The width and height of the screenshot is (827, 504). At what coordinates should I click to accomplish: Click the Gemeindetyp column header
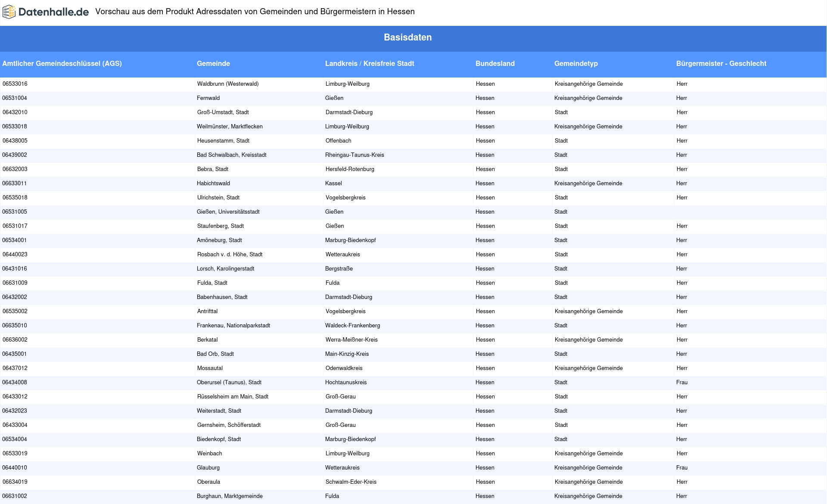pyautogui.click(x=576, y=63)
